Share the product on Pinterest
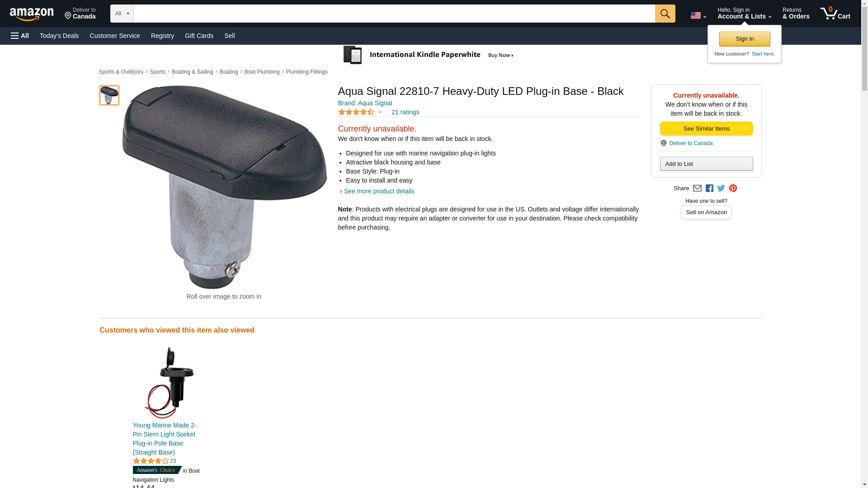This screenshot has width=868, height=488. tap(733, 188)
